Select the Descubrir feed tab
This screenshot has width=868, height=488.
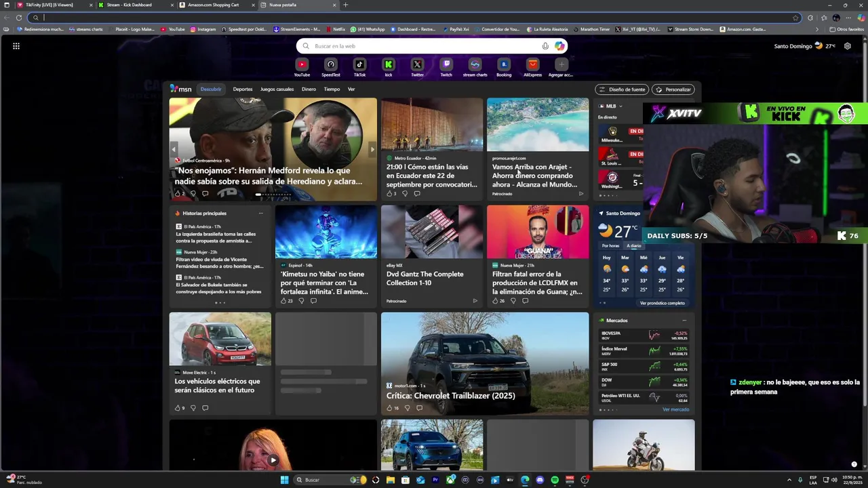211,89
